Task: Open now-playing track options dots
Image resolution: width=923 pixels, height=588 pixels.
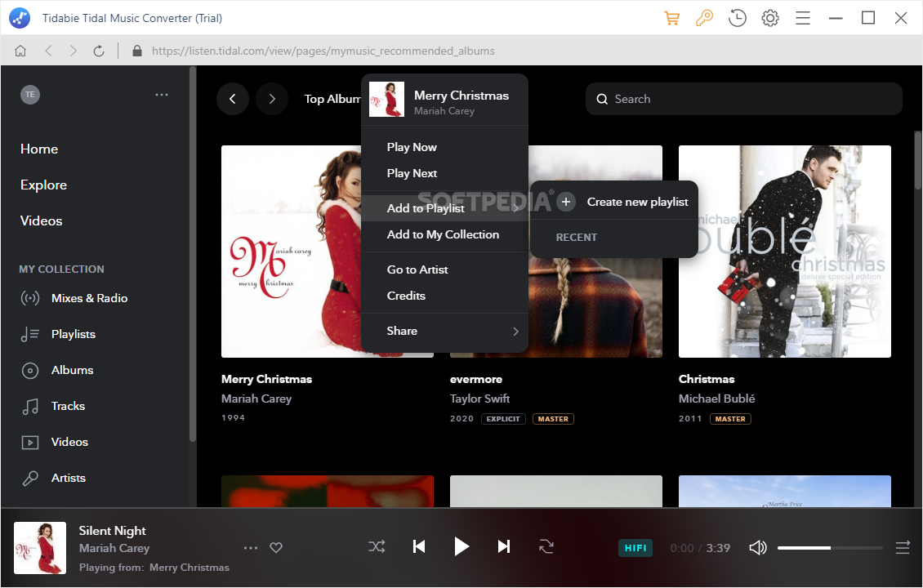Action: [x=251, y=548]
